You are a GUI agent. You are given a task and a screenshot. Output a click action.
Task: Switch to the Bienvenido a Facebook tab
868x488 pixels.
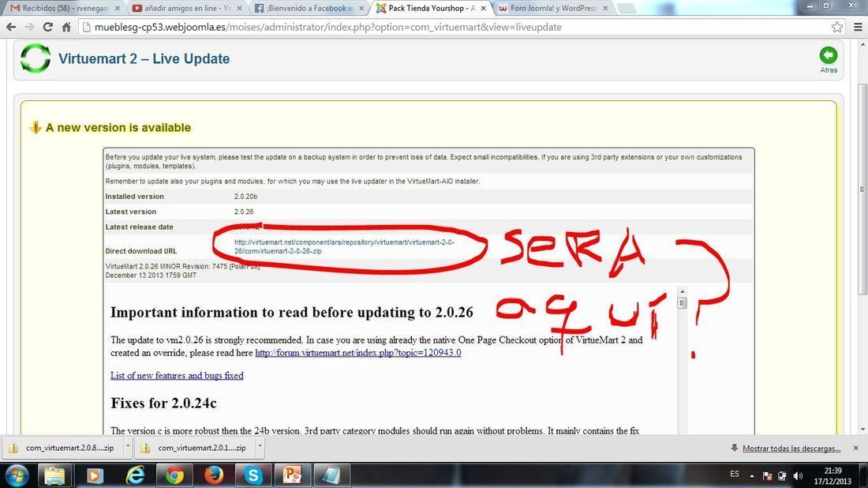point(309,9)
